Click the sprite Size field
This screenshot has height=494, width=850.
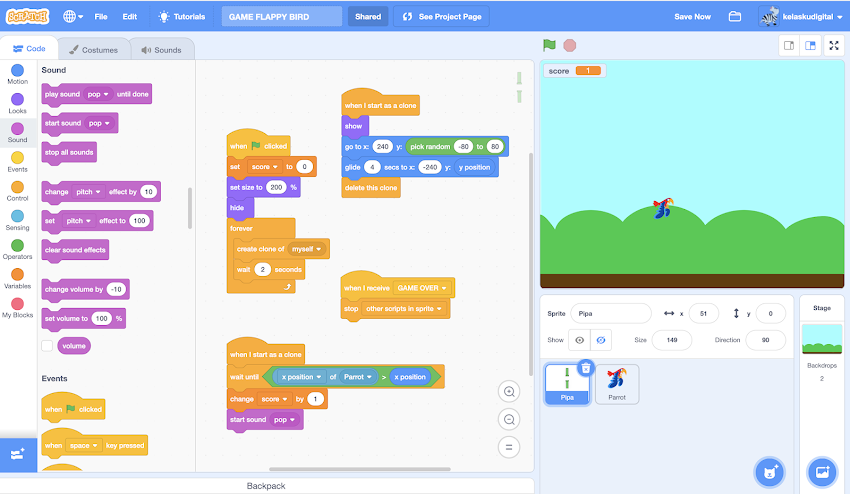coord(672,340)
